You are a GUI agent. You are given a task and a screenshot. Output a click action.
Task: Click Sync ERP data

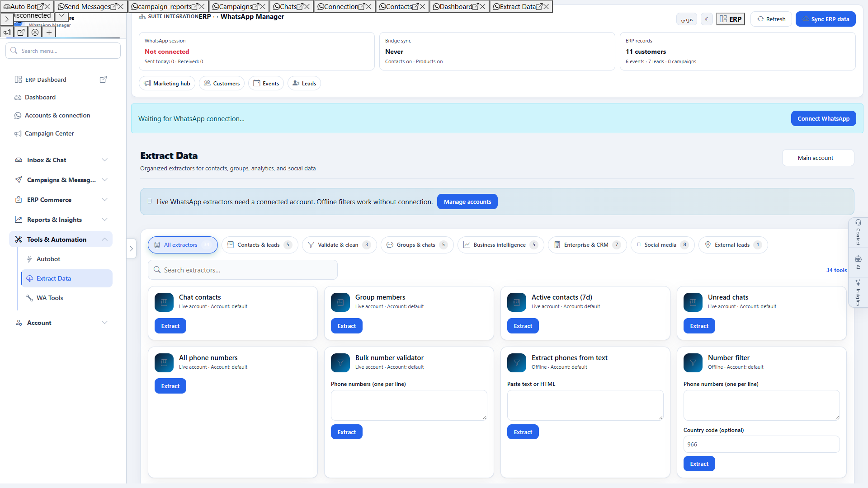tap(826, 19)
